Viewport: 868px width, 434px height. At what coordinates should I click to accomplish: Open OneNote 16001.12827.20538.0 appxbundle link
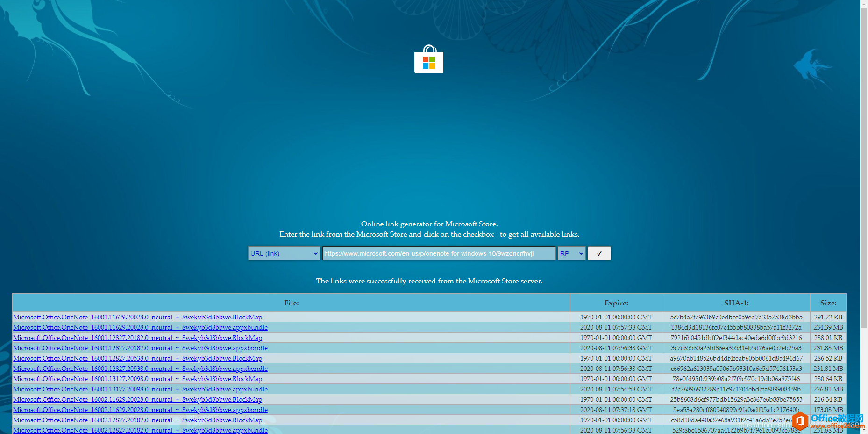pos(141,369)
